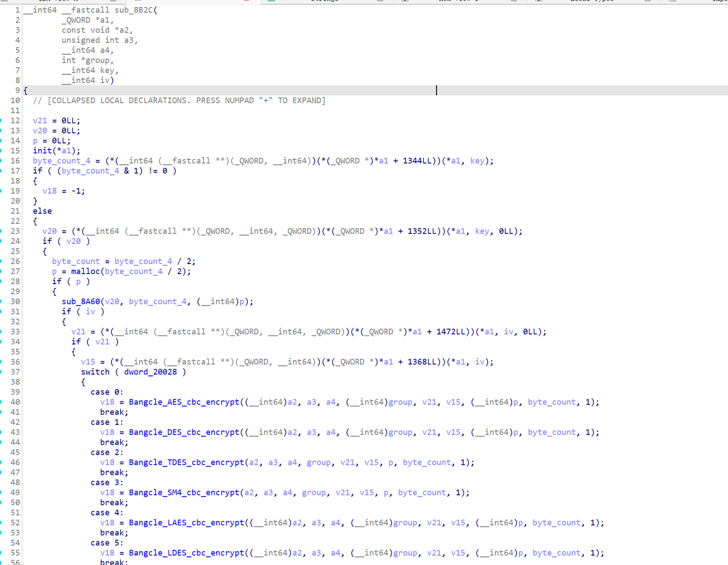Set breakpoint marker on line 49
728x565 pixels.
[1, 492]
